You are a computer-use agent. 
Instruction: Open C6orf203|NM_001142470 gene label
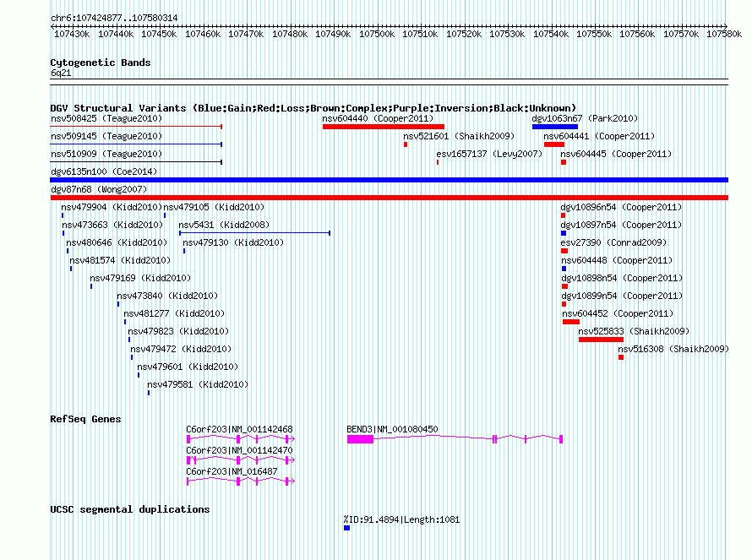coord(239,450)
